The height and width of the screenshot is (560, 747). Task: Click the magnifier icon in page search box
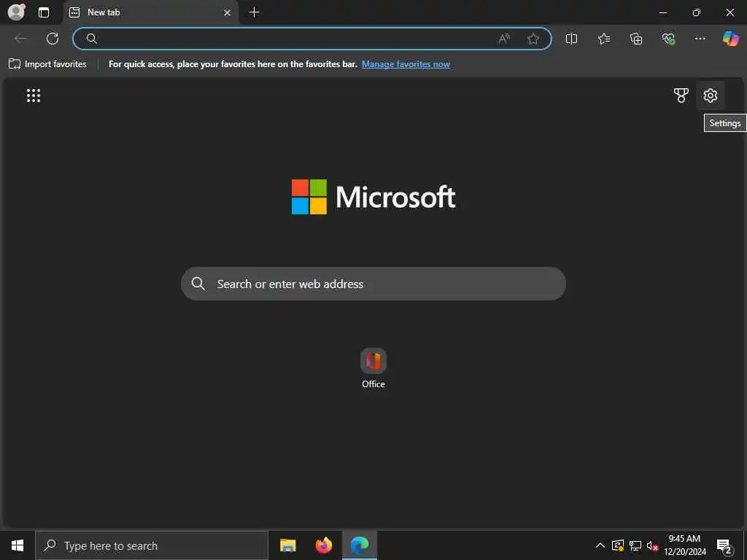(x=198, y=284)
